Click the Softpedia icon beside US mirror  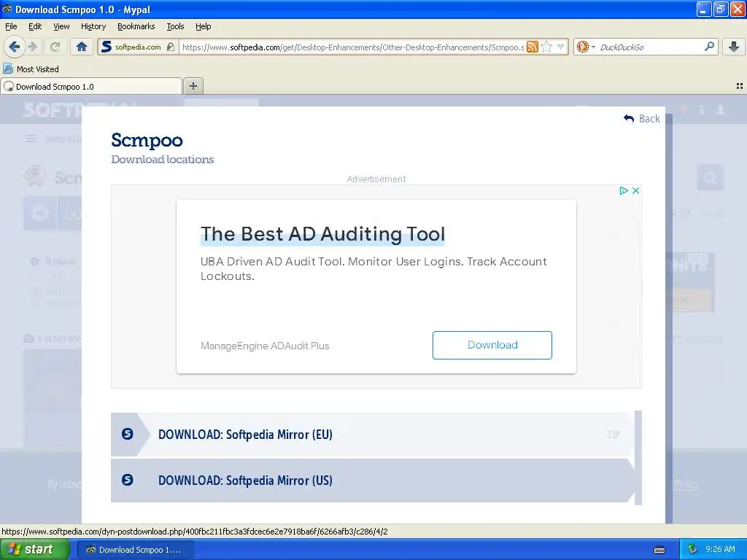[127, 480]
